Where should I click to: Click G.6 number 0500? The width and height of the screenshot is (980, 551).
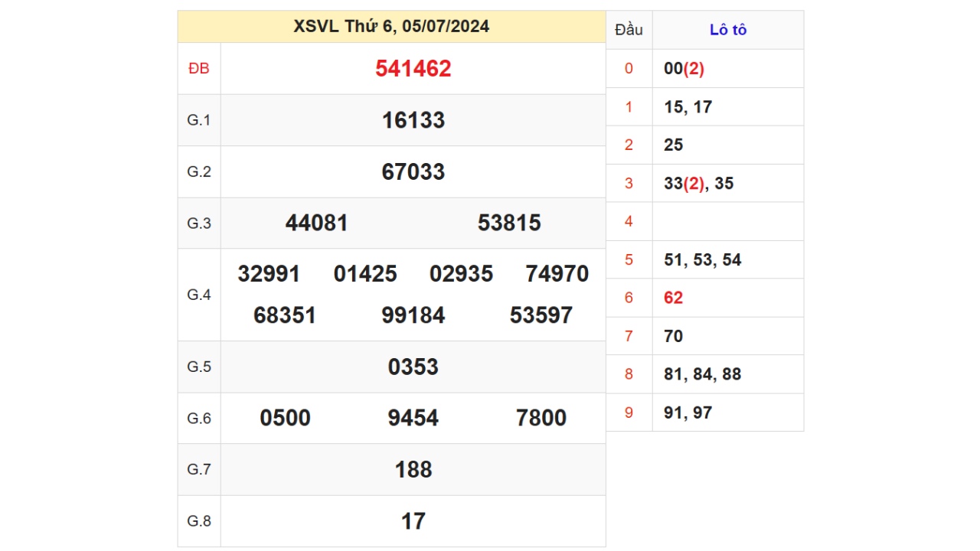pyautogui.click(x=285, y=418)
